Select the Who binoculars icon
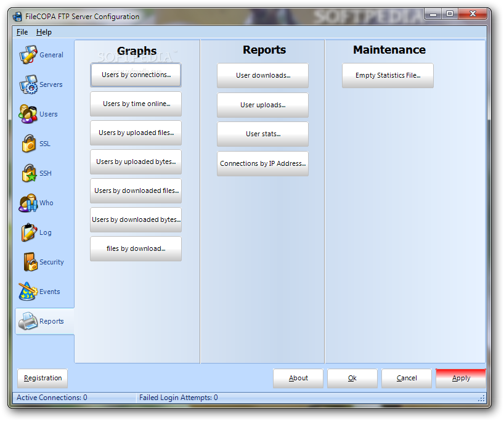 (28, 203)
